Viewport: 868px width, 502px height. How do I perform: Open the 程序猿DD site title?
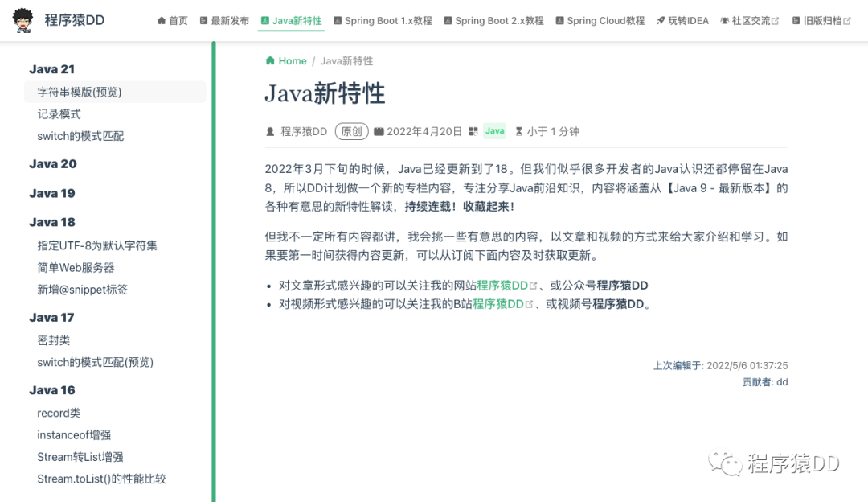75,20
